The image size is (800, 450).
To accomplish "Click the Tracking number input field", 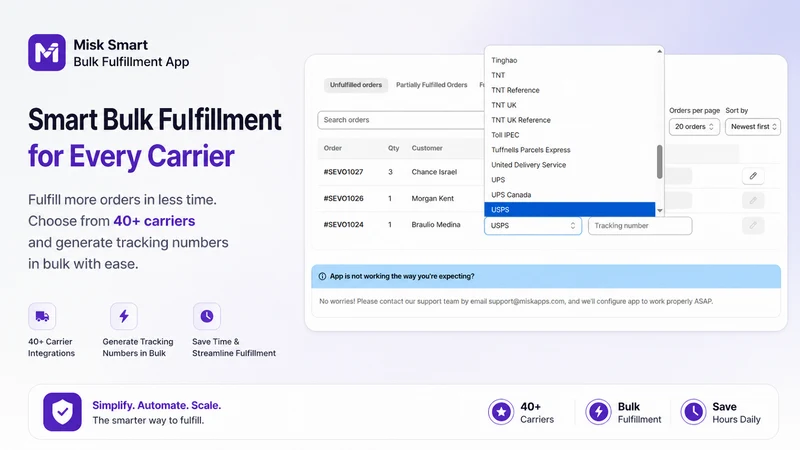I will coord(640,226).
